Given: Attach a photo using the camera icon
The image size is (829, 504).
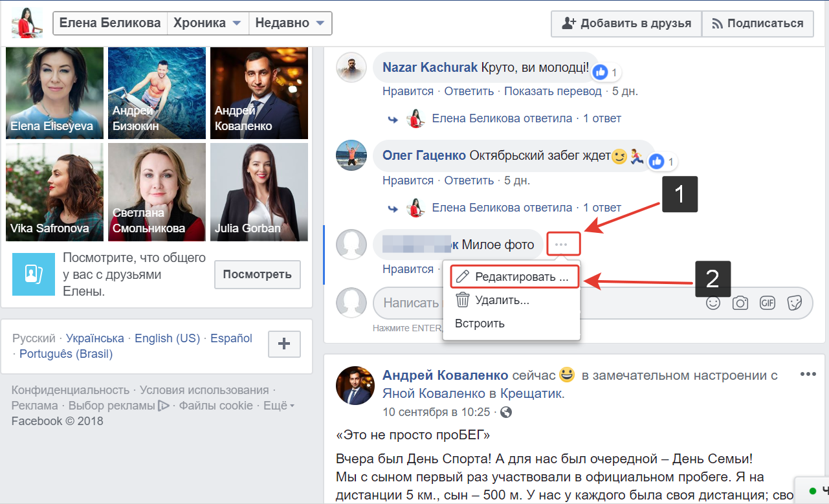Looking at the screenshot, I should (x=740, y=302).
